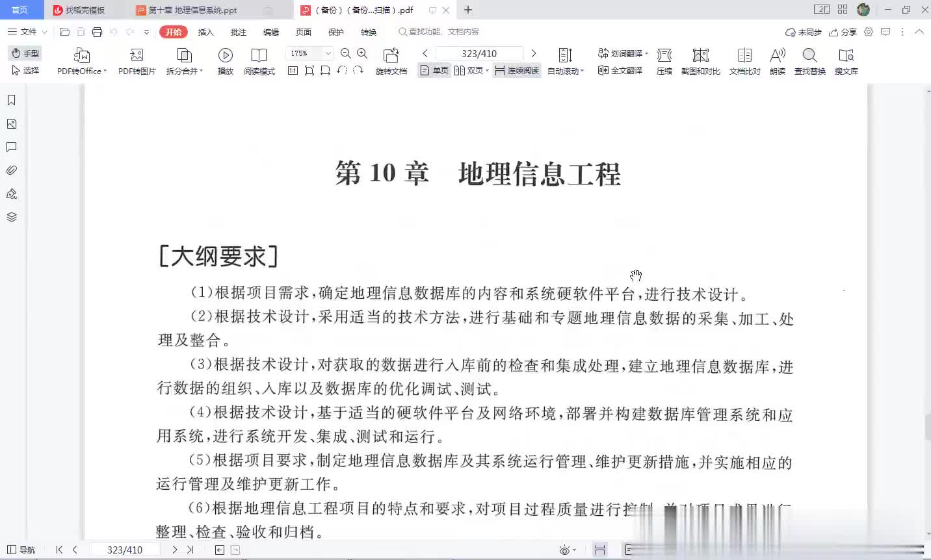931x560 pixels.
Task: Toggle 连续阅读 continuous reading mode
Action: click(517, 71)
